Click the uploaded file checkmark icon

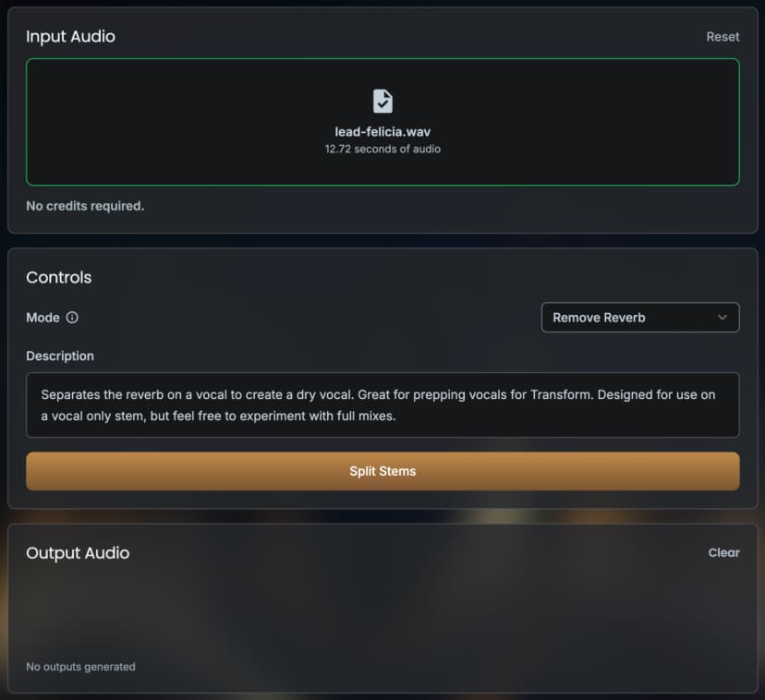click(x=382, y=101)
